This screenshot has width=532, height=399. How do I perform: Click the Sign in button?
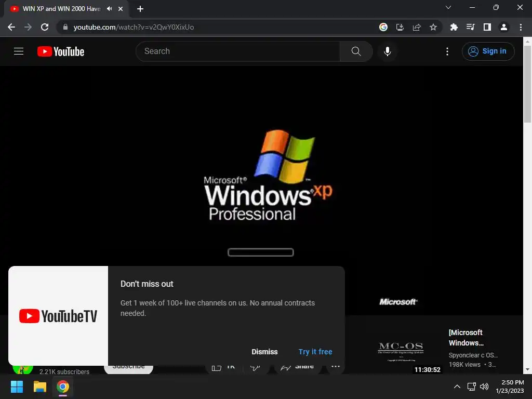488,51
